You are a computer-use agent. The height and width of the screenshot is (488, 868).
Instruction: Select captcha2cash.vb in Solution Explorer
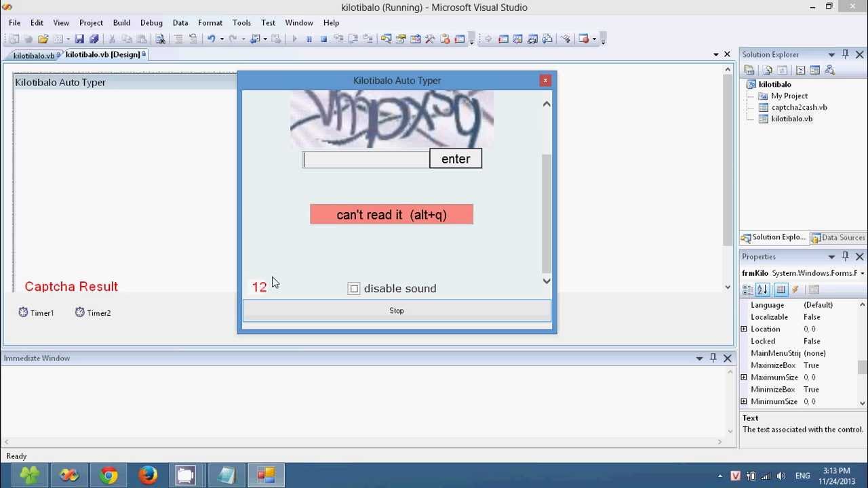click(792, 107)
